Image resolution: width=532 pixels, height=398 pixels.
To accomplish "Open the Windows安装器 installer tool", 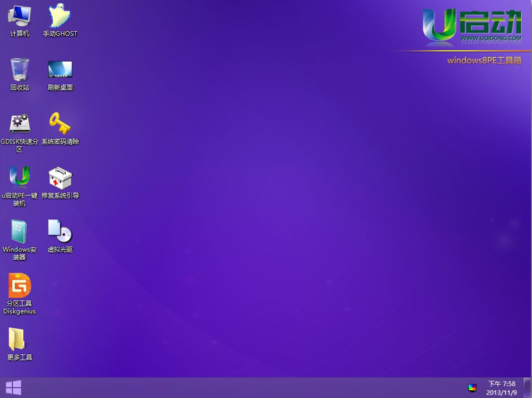I will (x=19, y=233).
